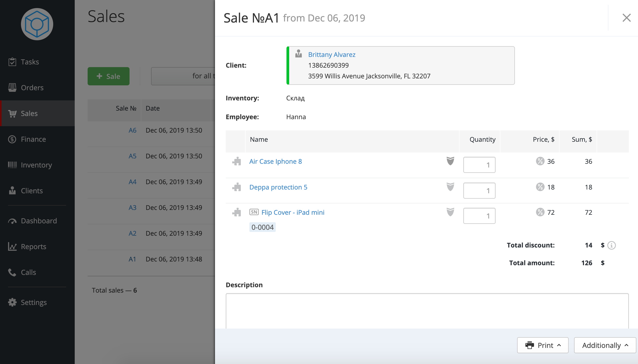Viewport: 638px width, 364px height.
Task: Expand the Print dropdown button
Action: point(543,345)
